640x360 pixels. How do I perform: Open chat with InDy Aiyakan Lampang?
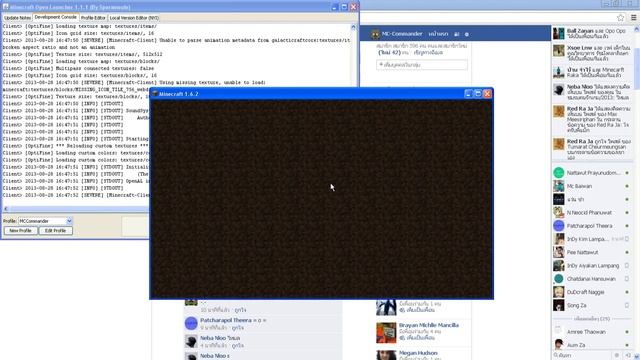(x=592, y=266)
